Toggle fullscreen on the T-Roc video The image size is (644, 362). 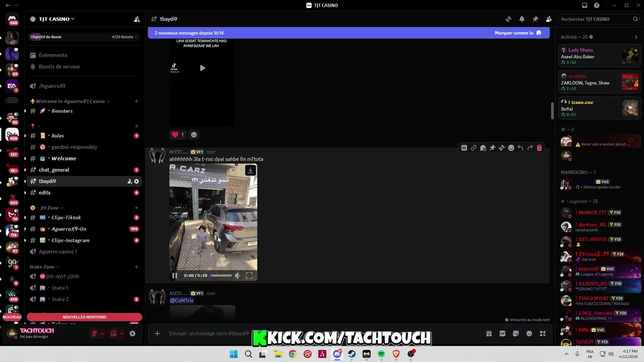tap(249, 276)
